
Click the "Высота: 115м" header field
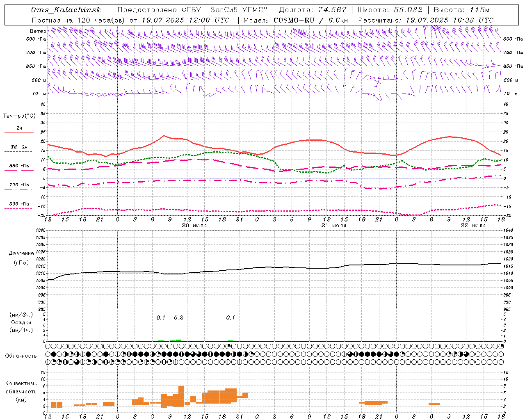pos(461,10)
